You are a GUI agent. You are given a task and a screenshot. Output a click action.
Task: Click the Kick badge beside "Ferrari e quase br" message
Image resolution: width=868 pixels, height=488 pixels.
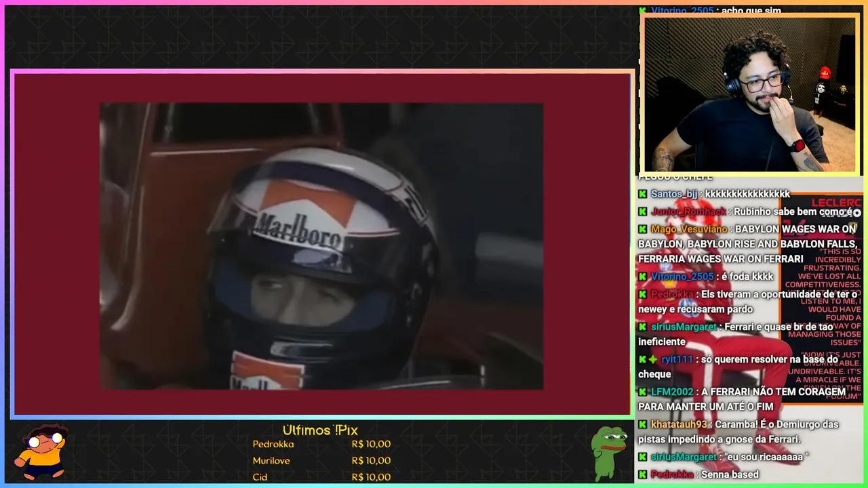642,327
